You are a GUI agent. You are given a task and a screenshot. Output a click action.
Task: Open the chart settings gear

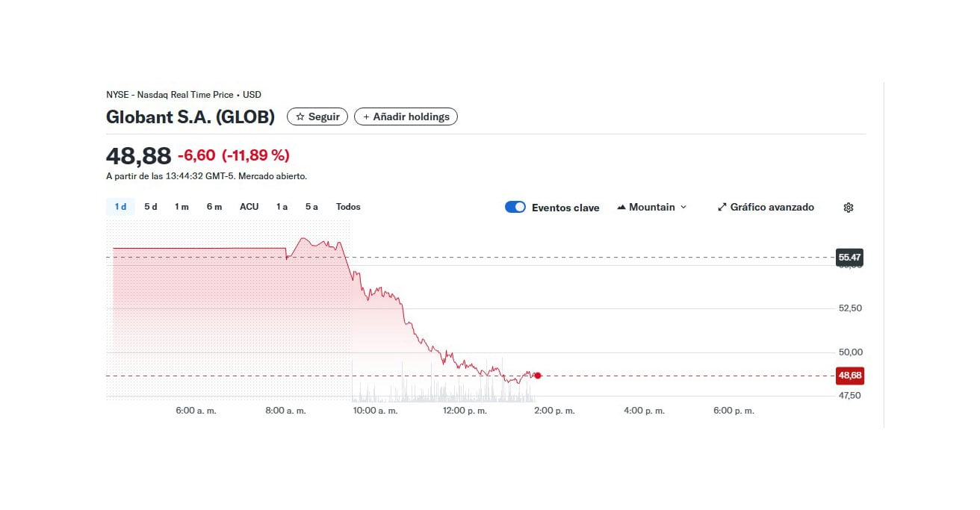tap(848, 207)
